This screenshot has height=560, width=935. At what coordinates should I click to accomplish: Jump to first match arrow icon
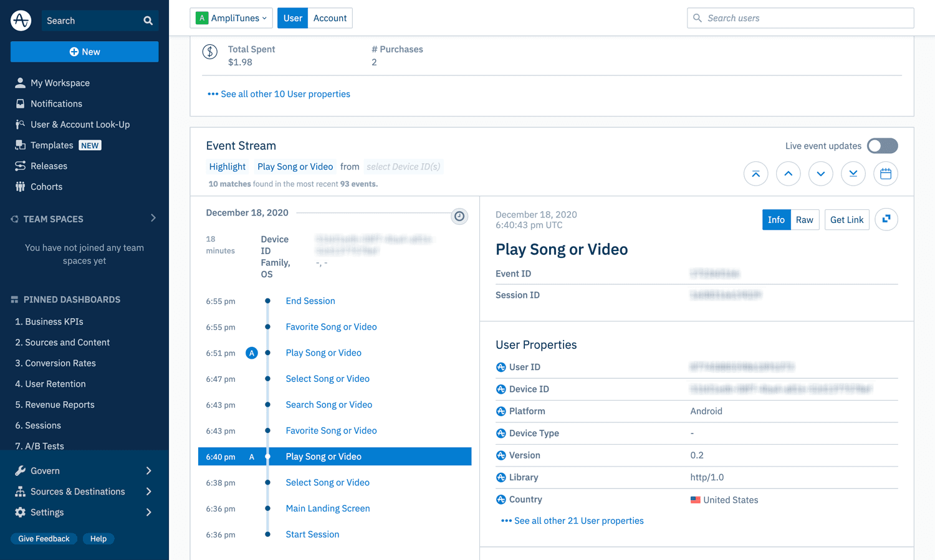[x=755, y=174]
